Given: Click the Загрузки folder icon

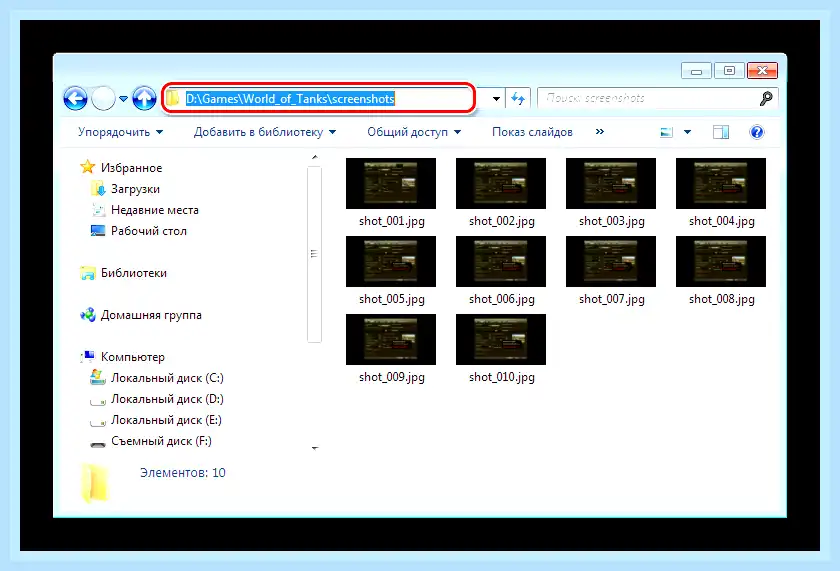Looking at the screenshot, I should tap(98, 189).
